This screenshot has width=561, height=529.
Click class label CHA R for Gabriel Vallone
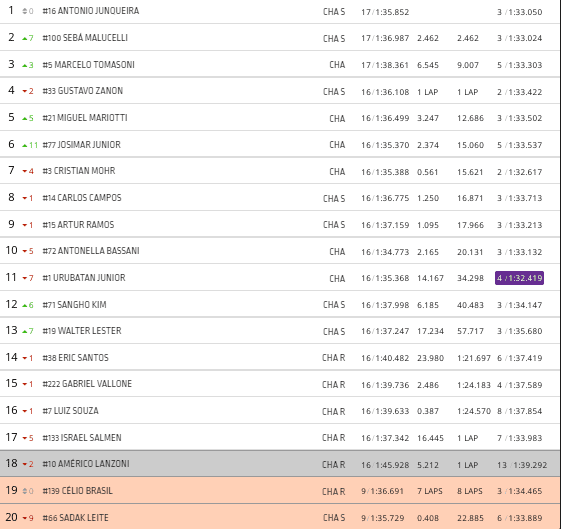point(333,385)
